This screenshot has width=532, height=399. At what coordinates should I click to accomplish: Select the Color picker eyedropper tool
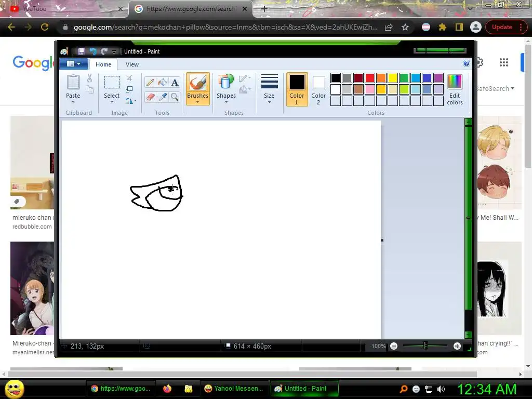point(163,97)
